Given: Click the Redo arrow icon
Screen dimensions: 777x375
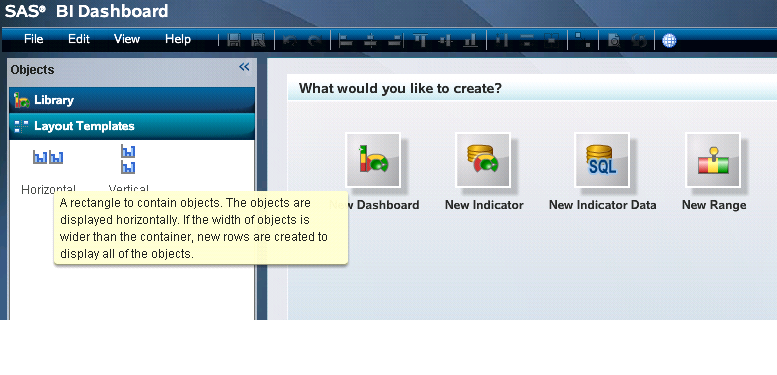Looking at the screenshot, I should point(315,41).
